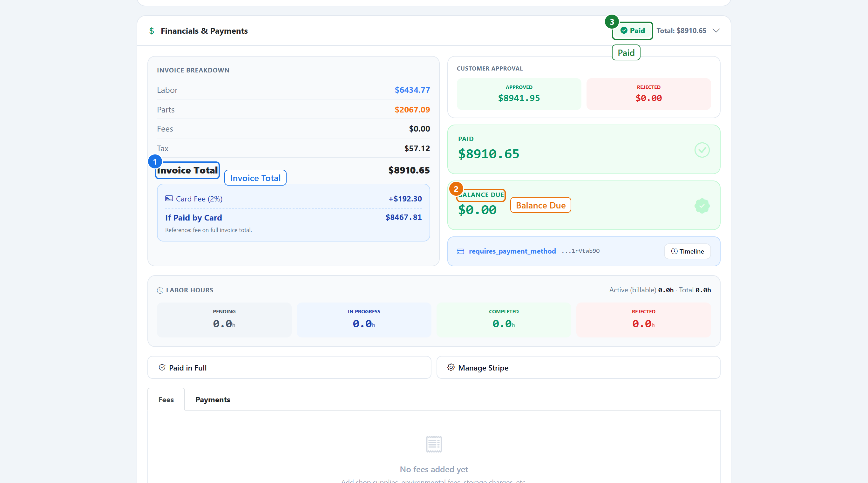Click the circle-check icon in Paid in Full button
Viewport: 868px width, 483px height.
tap(162, 367)
